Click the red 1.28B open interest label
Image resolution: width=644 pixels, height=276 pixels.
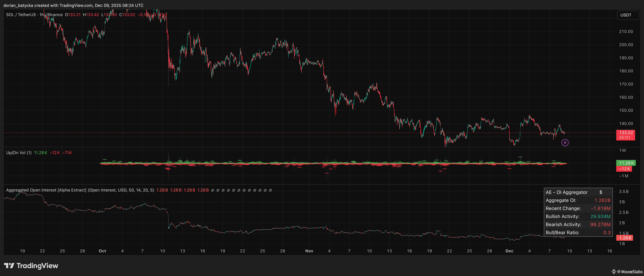625,238
